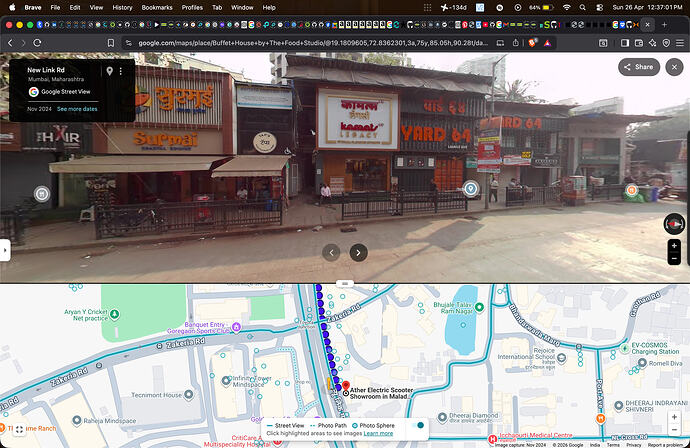
Task: Open site settings icon left of URL
Action: click(x=128, y=43)
